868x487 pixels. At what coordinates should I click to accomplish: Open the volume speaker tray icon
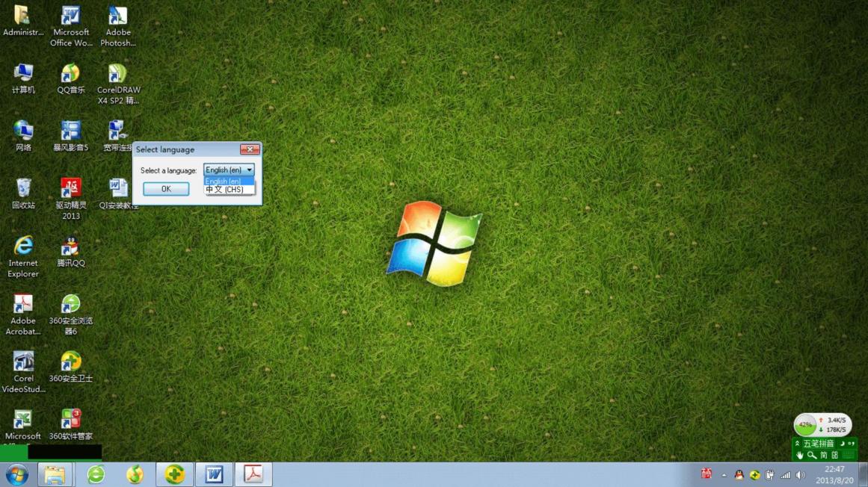pos(801,475)
